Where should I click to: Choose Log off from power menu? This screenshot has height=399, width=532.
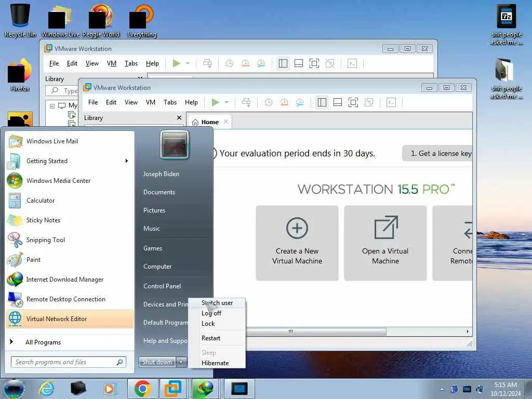click(x=217, y=313)
